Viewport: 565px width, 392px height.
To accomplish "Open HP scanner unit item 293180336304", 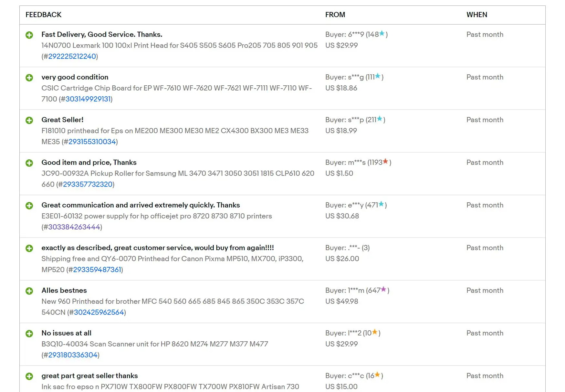I will 73,355.
